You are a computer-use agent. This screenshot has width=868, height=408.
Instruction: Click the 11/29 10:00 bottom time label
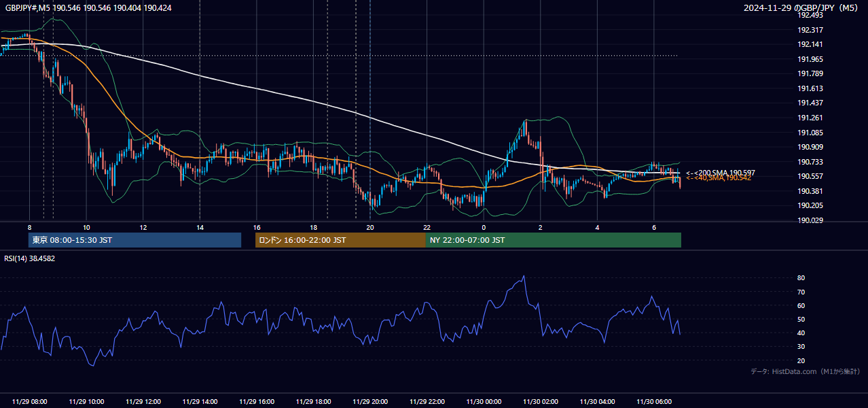pos(86,402)
